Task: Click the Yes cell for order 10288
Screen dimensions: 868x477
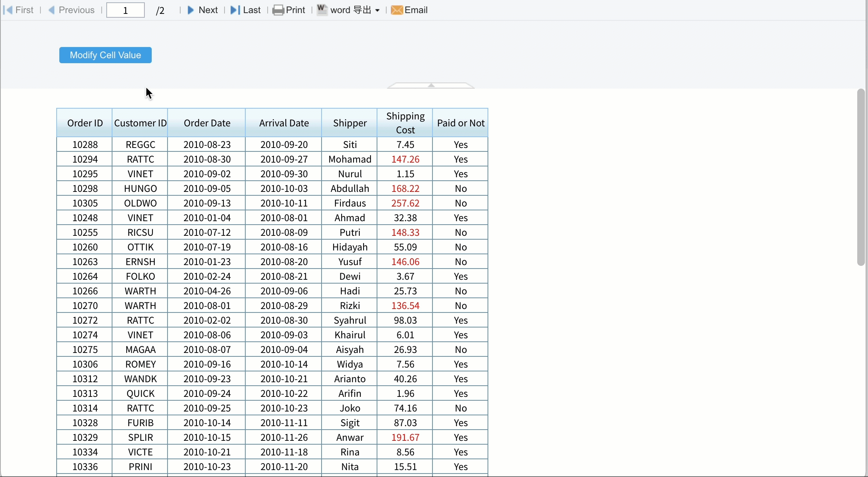Action: (x=460, y=144)
